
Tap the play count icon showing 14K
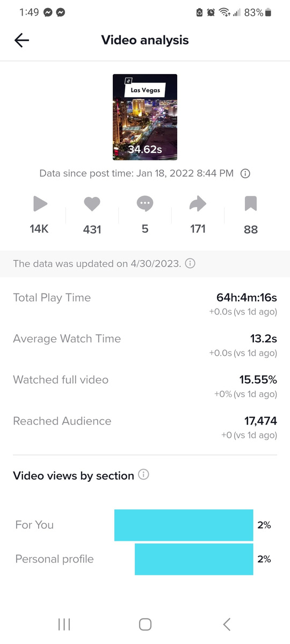(x=40, y=204)
